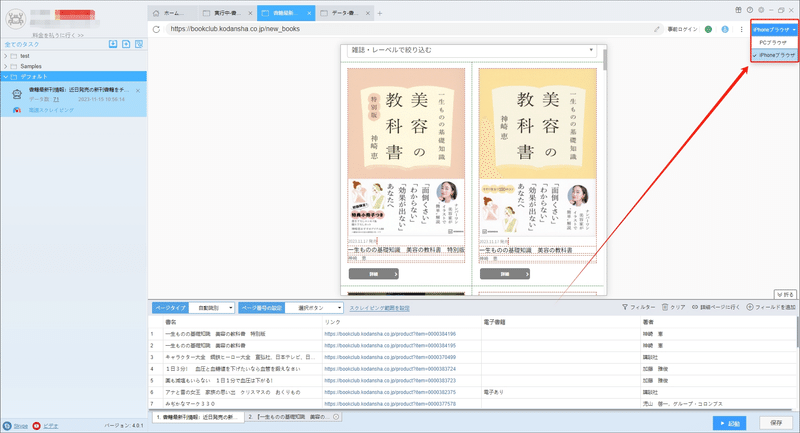Click the import task icon beside 全てのタスク
Image resolution: width=800 pixels, height=433 pixels.
(x=113, y=44)
